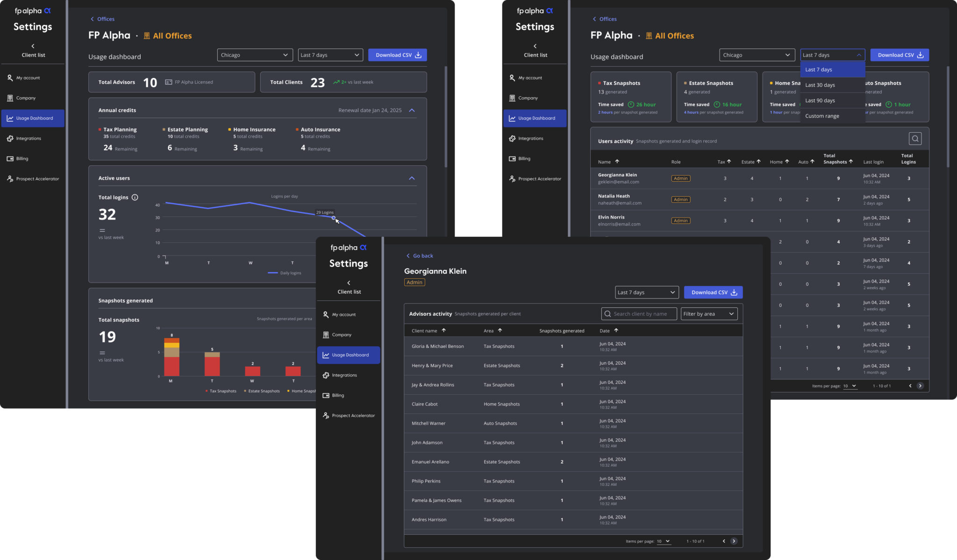Image resolution: width=957 pixels, height=560 pixels.
Task: Open the Filter by area dropdown
Action: (x=709, y=313)
